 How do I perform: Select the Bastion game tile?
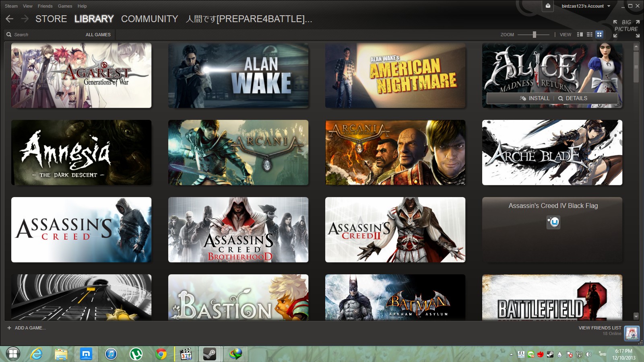pyautogui.click(x=238, y=297)
